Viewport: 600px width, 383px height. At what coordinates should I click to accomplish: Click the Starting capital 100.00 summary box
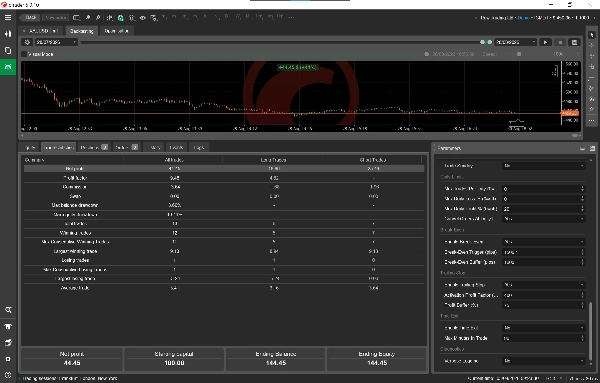click(x=174, y=359)
